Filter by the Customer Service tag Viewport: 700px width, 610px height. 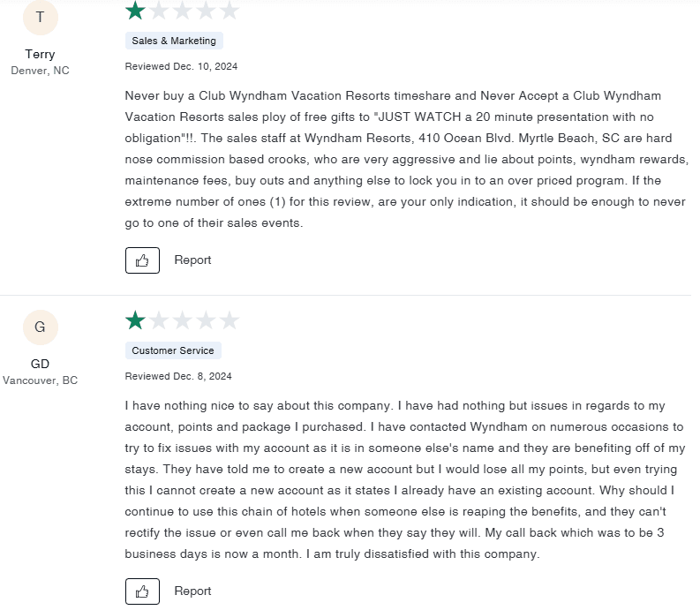[x=173, y=350]
